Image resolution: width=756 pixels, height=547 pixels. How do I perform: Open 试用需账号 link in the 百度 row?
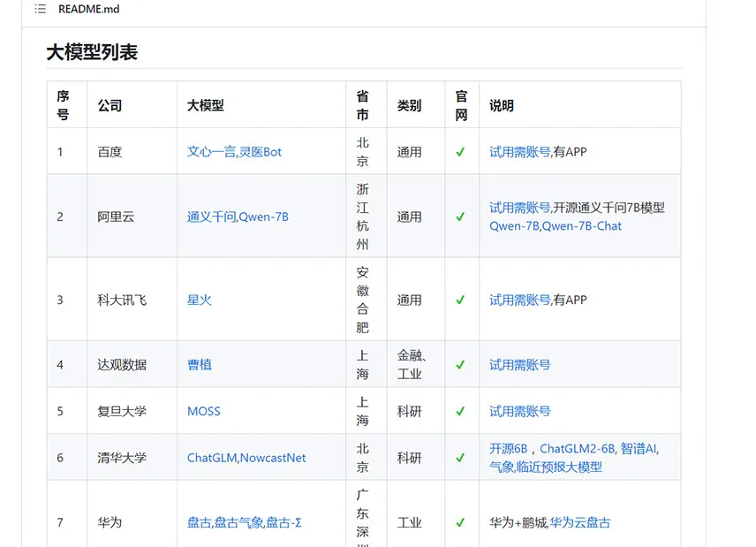click(519, 152)
